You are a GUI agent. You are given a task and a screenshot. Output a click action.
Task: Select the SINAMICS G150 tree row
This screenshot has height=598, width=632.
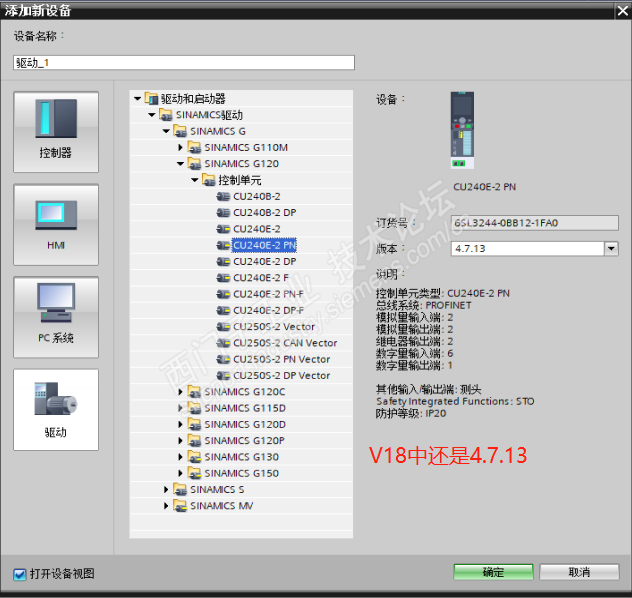coord(241,473)
